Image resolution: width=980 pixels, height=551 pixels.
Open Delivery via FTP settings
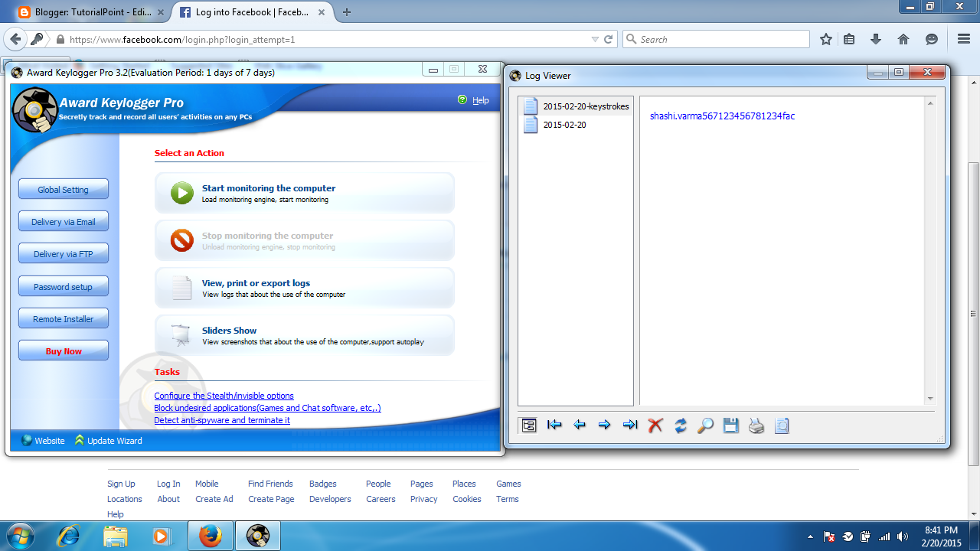pyautogui.click(x=64, y=253)
